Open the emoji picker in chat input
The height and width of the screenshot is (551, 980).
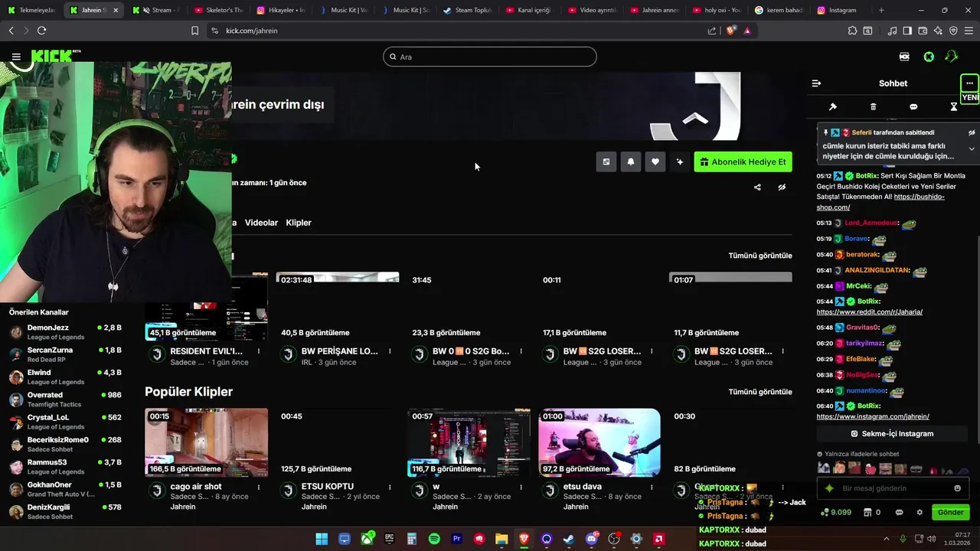(957, 488)
